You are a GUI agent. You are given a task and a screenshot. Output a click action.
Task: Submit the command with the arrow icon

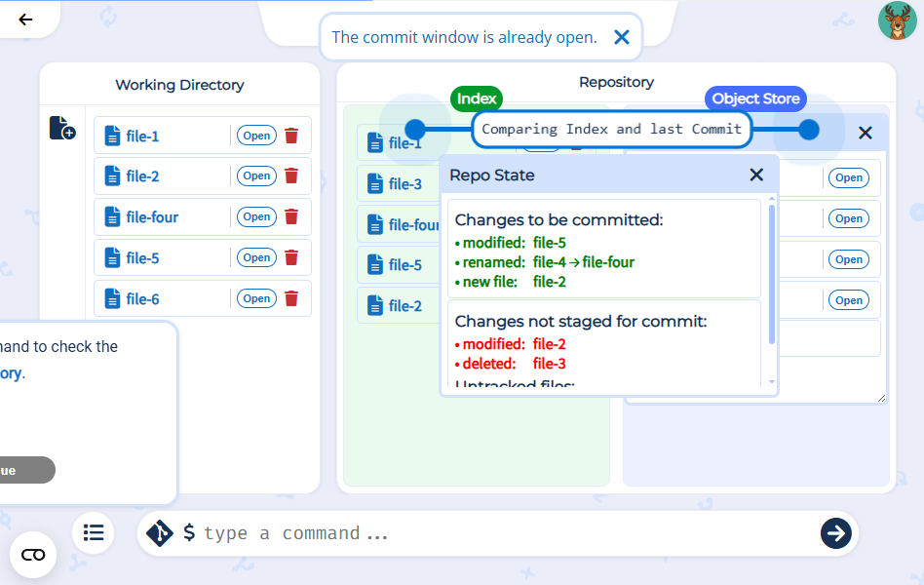[x=836, y=533]
